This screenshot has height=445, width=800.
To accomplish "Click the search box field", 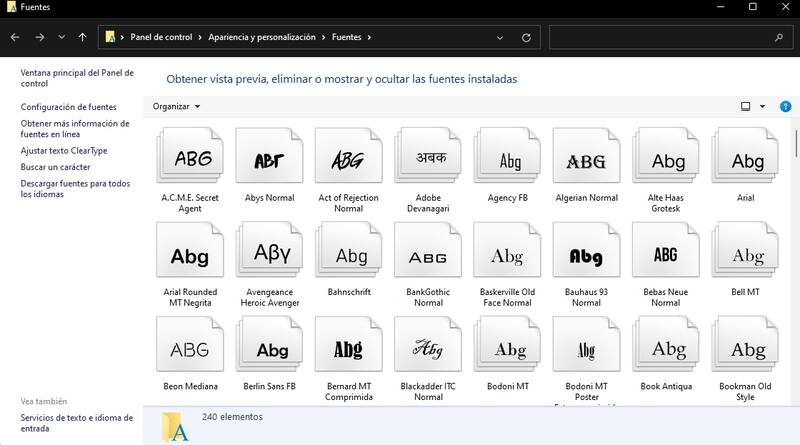I will pos(660,37).
